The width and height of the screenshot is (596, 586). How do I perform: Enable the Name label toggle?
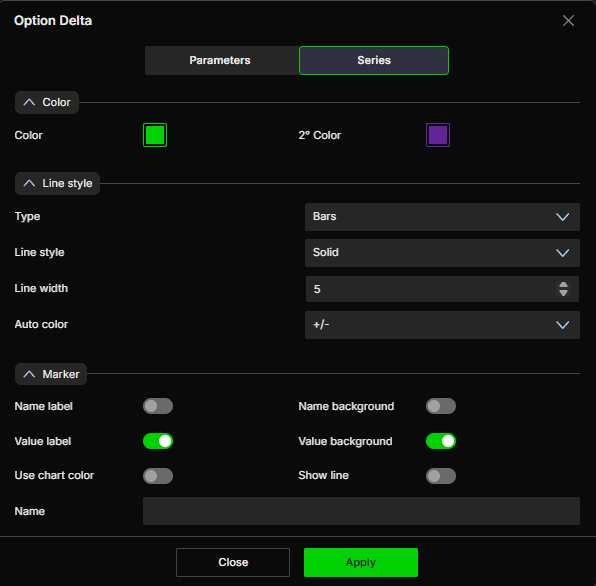(x=158, y=406)
